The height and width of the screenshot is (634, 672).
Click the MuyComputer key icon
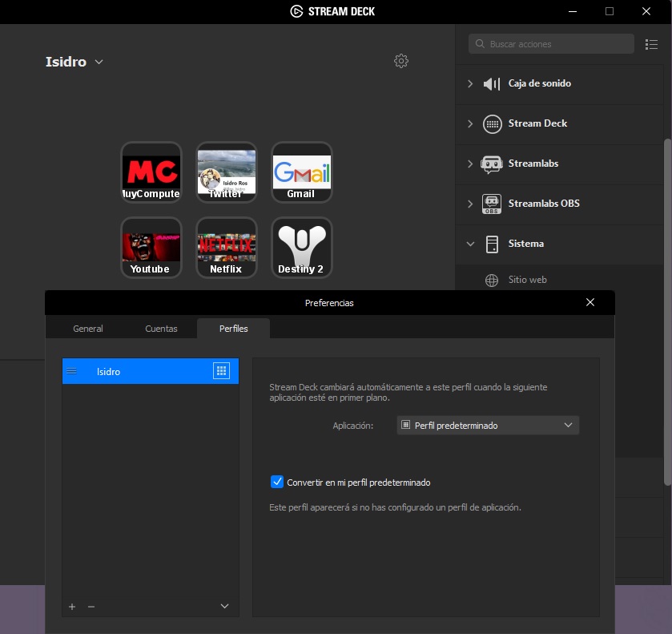pos(151,172)
